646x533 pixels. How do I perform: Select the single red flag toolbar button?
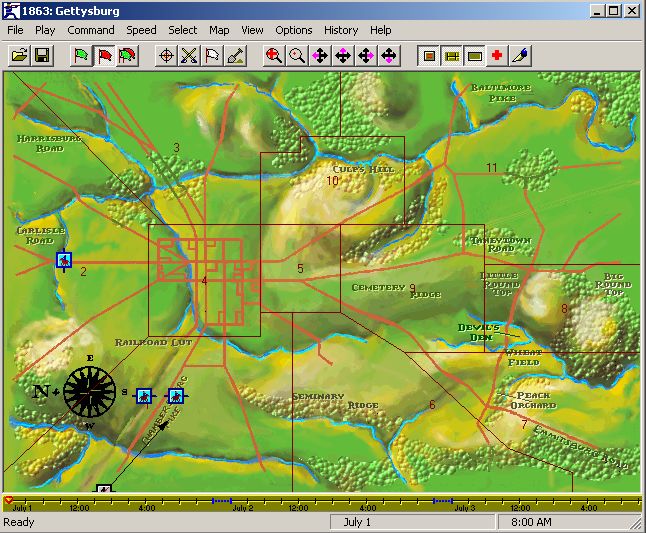[x=104, y=56]
